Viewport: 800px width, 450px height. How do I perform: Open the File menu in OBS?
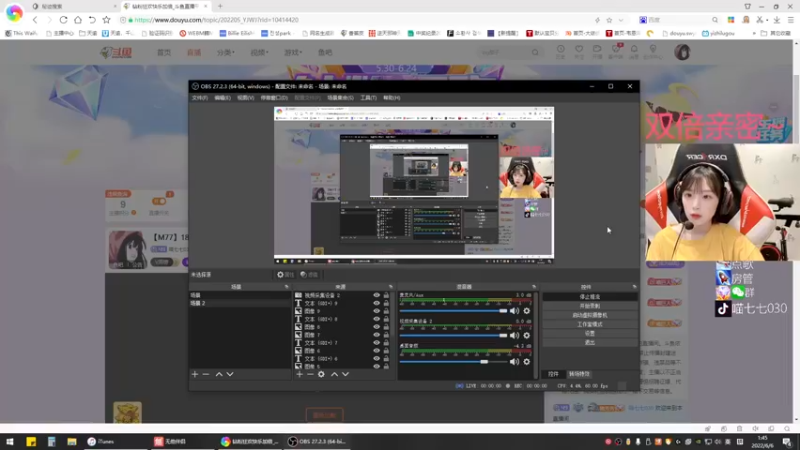pyautogui.click(x=200, y=97)
